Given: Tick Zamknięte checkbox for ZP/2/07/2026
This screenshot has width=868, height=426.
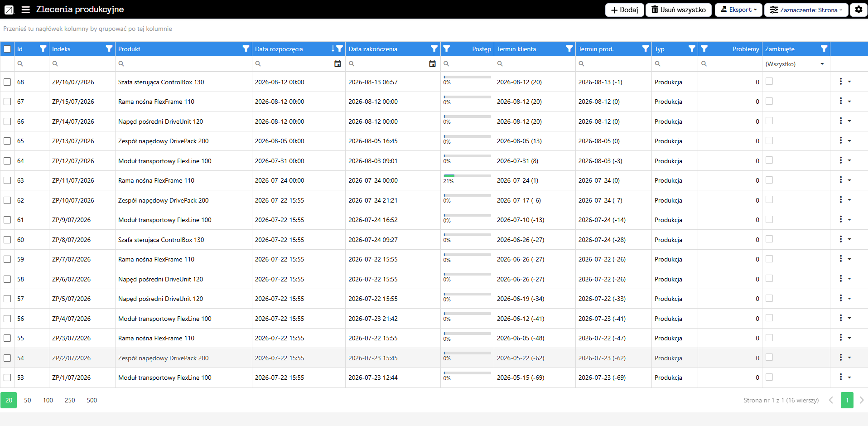Looking at the screenshot, I should 769,357.
